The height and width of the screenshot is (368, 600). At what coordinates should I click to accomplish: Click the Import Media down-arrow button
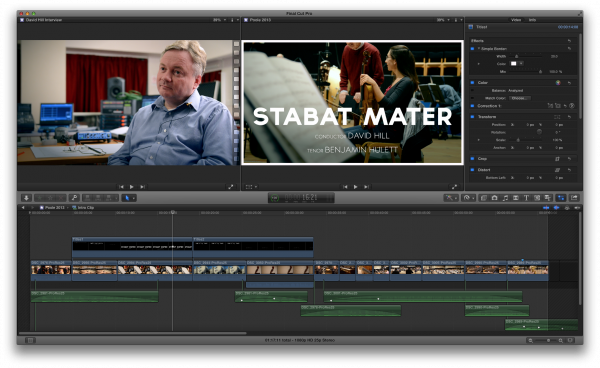[26, 198]
